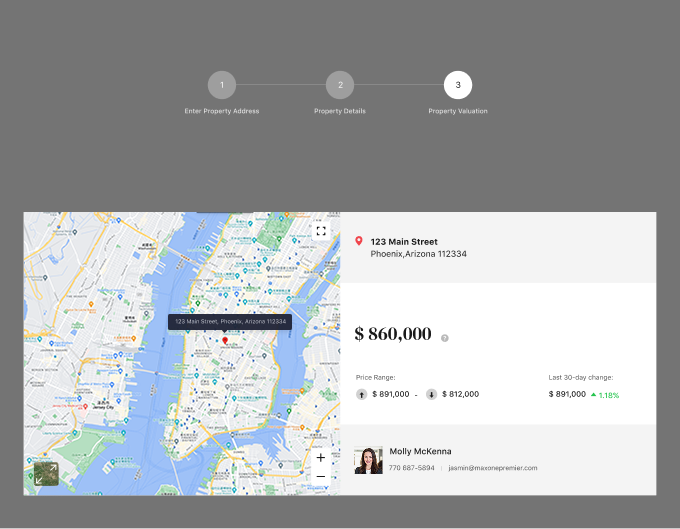
Task: Click the down arrow price range icon
Action: tap(431, 394)
